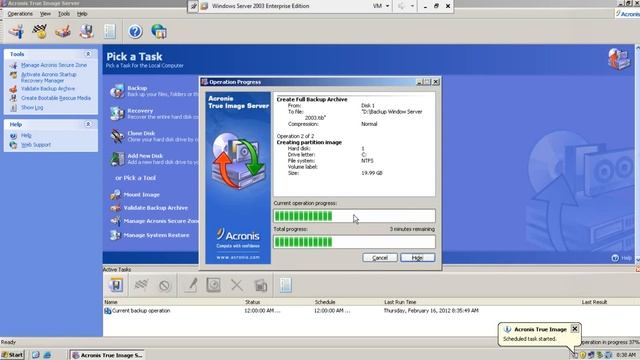Collapse the Help sidebar panel
Screen dimensions: 640x360
pos(88,124)
